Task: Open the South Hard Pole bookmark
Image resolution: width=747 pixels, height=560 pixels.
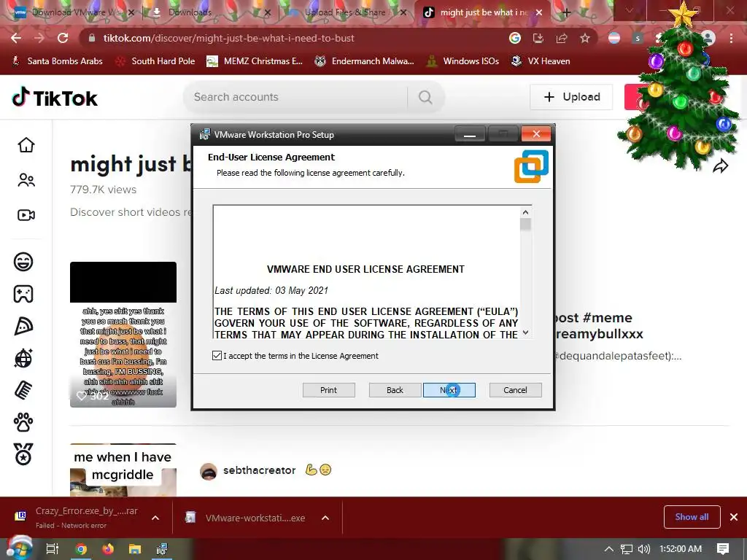Action: coord(156,61)
